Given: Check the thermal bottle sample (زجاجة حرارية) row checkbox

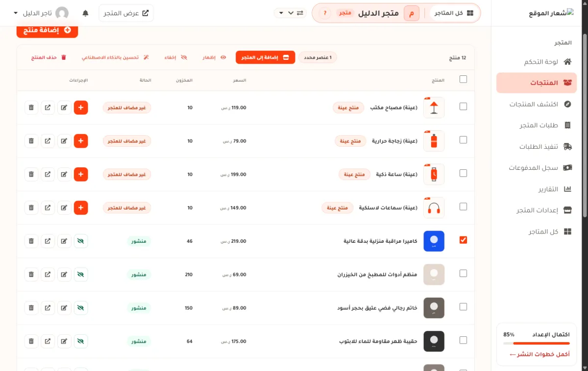Looking at the screenshot, I should pos(463,139).
